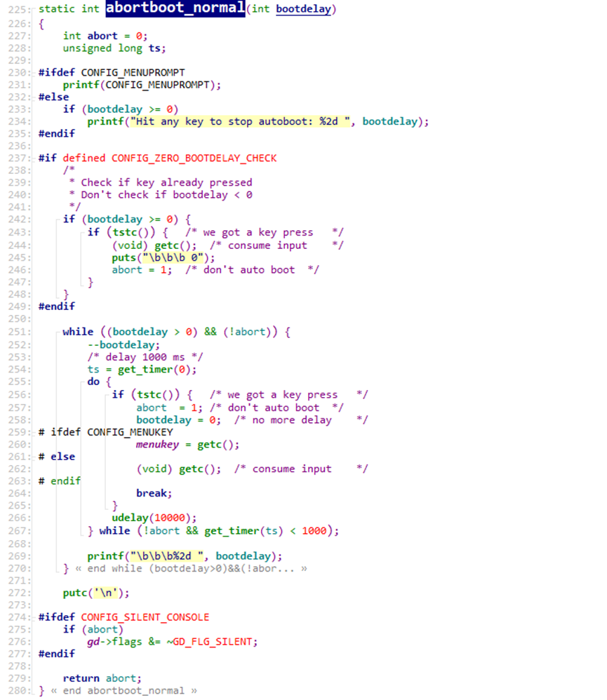The image size is (607, 700).
Task: Click the return abort statement
Action: [x=102, y=678]
